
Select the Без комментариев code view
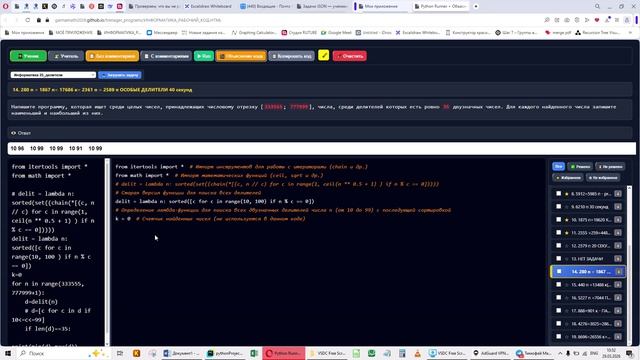[112, 56]
